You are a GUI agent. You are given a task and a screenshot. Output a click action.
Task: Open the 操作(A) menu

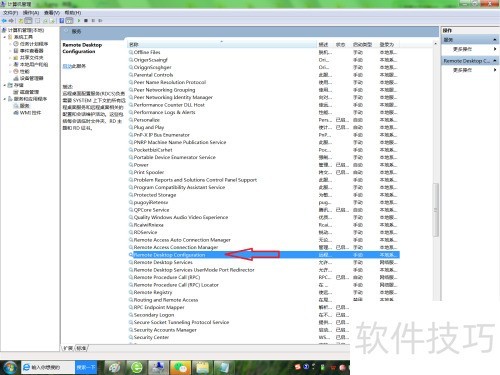coord(31,13)
